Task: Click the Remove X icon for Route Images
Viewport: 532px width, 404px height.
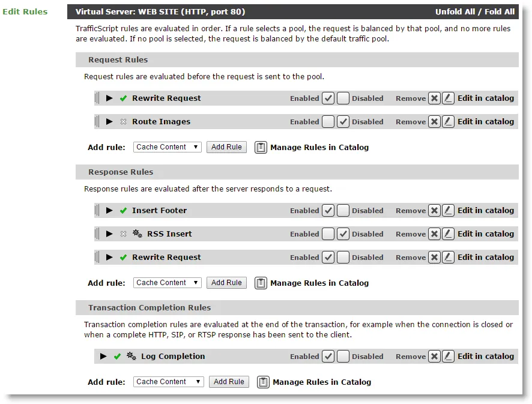Action: click(434, 121)
